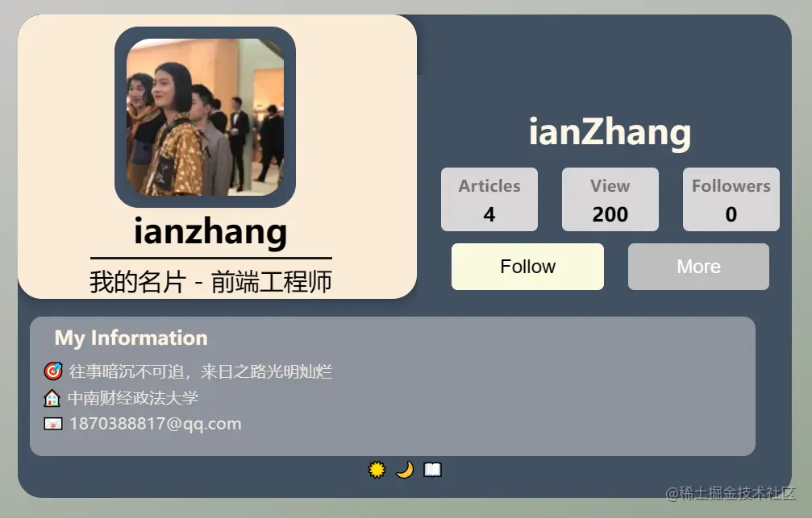
Task: Select the View count card
Action: [x=610, y=199]
